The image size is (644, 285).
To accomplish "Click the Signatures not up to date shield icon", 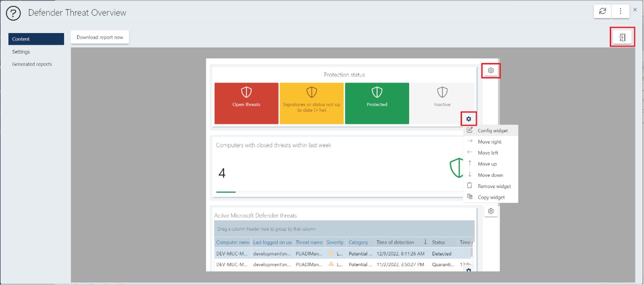I will tap(312, 92).
